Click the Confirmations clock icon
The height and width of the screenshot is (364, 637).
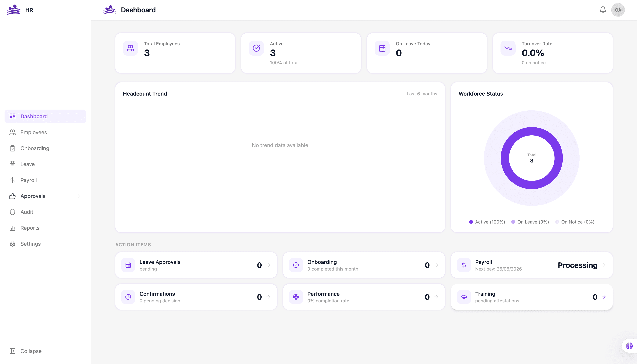(128, 297)
